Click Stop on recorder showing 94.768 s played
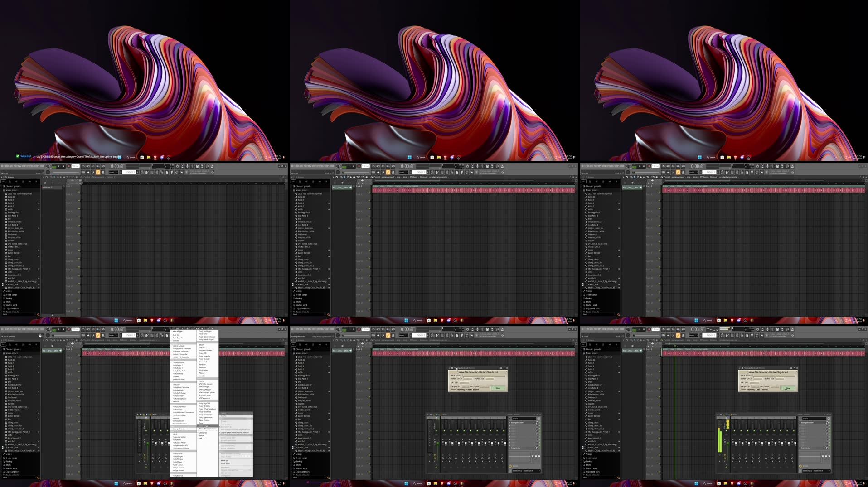The width and height of the screenshot is (868, 487). [498, 388]
